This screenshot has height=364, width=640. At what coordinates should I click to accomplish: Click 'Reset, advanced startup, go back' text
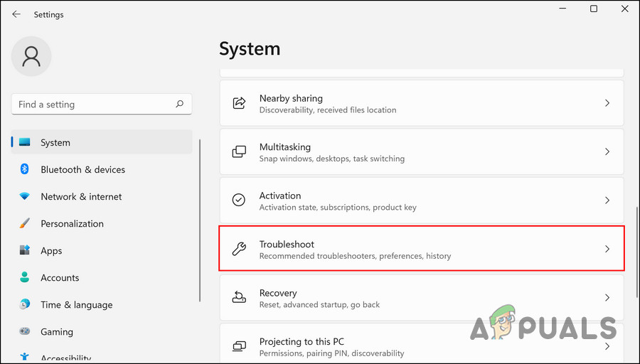point(319,304)
